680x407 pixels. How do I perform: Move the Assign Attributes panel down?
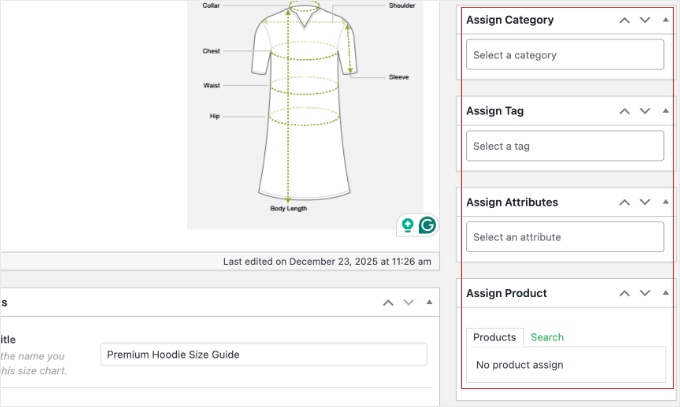645,202
